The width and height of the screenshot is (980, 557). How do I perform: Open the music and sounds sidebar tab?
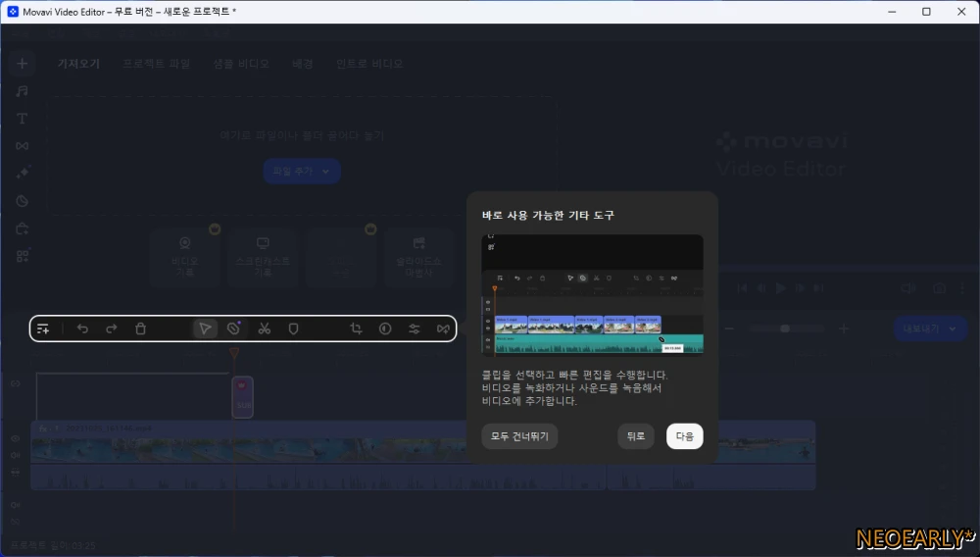tap(22, 91)
